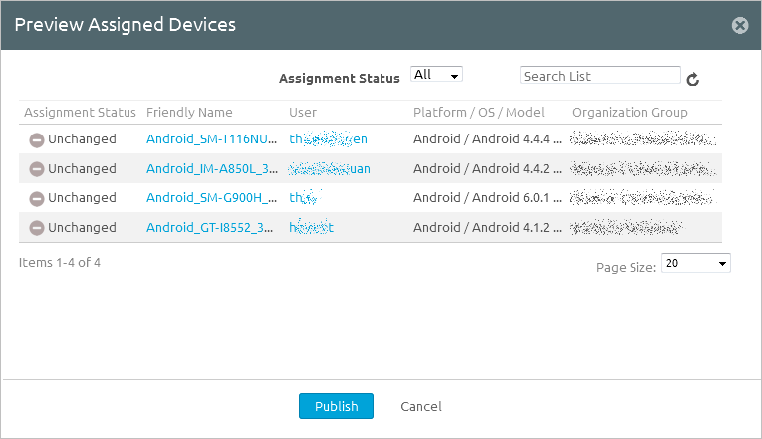The height and width of the screenshot is (439, 762).
Task: Expand the Page Size dropdown
Action: [x=697, y=264]
